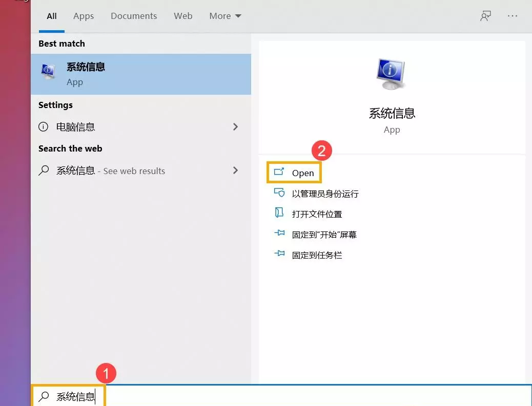
Task: Select the All tab
Action: click(52, 16)
